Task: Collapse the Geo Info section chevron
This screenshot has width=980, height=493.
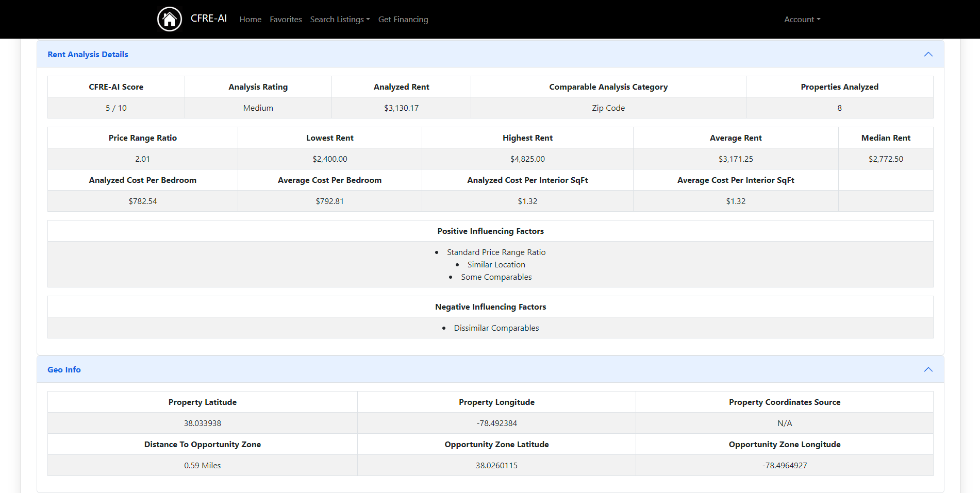Action: pyautogui.click(x=928, y=369)
